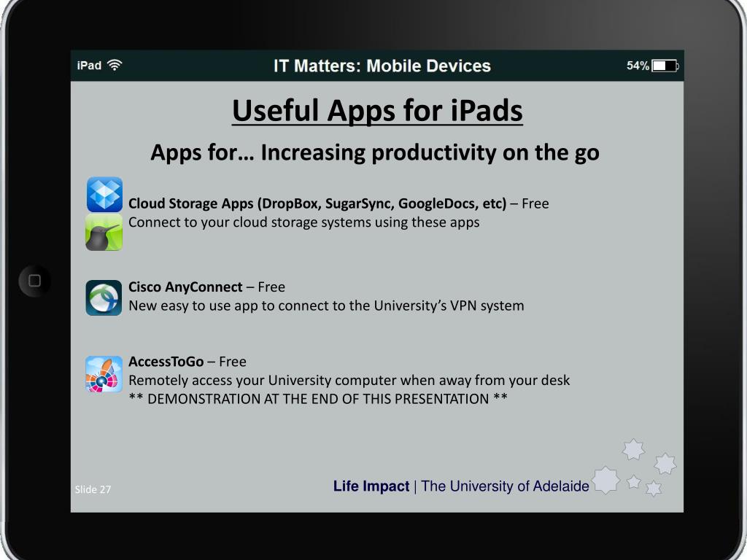Click the AccessToGo app icon
747x560 pixels.
[x=104, y=374]
